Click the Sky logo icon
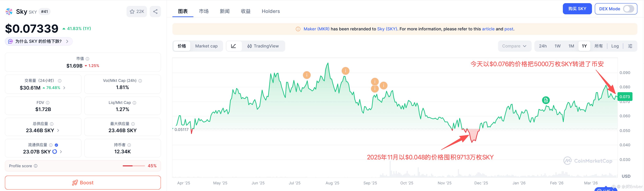The width and height of the screenshot is (644, 191). (x=9, y=12)
